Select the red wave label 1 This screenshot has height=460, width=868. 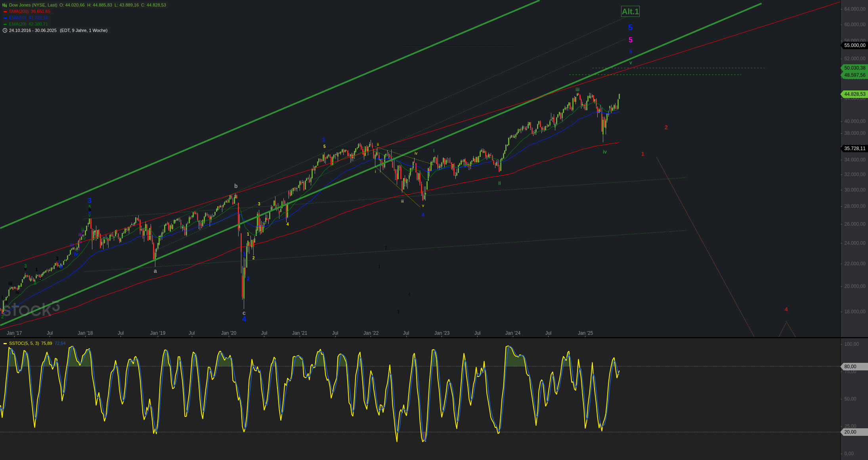tap(643, 154)
